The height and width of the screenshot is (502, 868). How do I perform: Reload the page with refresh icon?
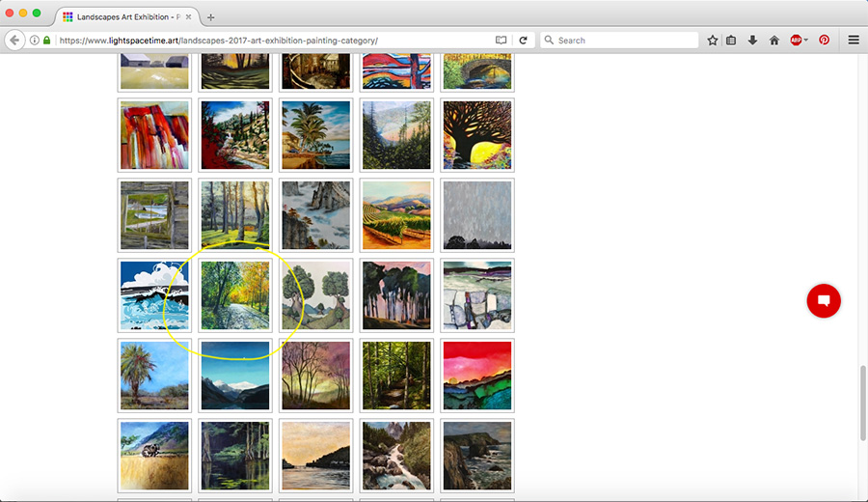[523, 40]
